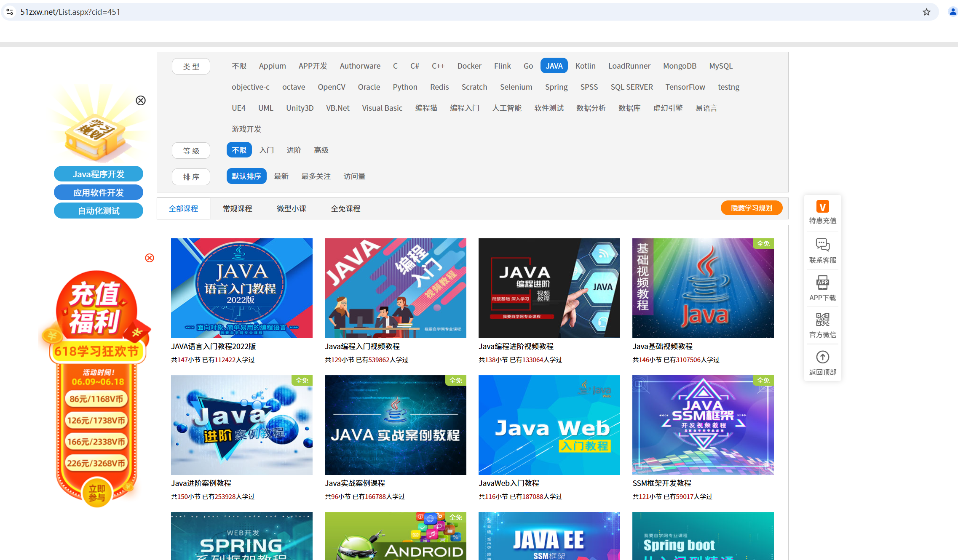Open the JAVA语言入门教程2022版 thumbnail
Screen dimensions: 958x560
242,288
